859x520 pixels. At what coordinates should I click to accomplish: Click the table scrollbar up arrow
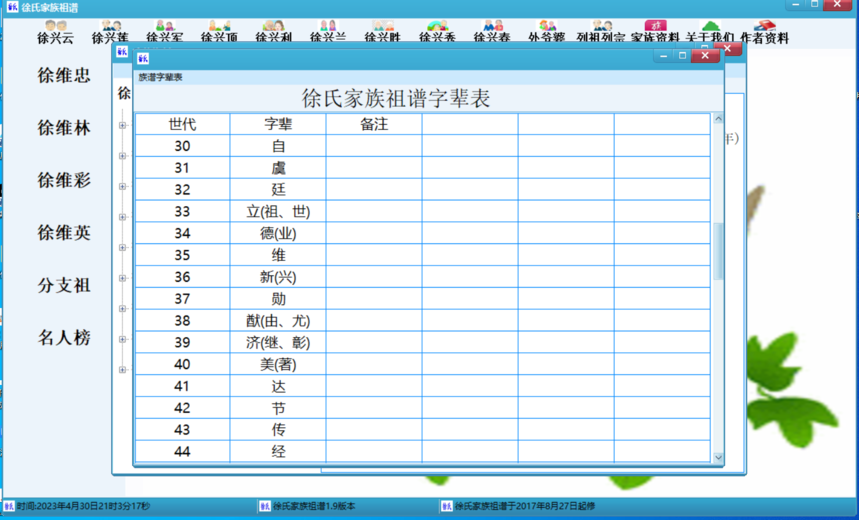click(718, 119)
